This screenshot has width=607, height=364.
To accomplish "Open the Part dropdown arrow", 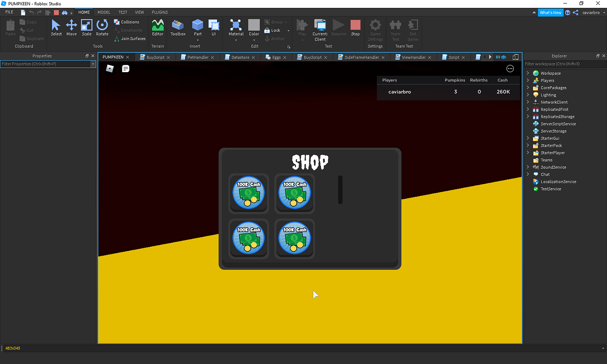I will pos(198,40).
